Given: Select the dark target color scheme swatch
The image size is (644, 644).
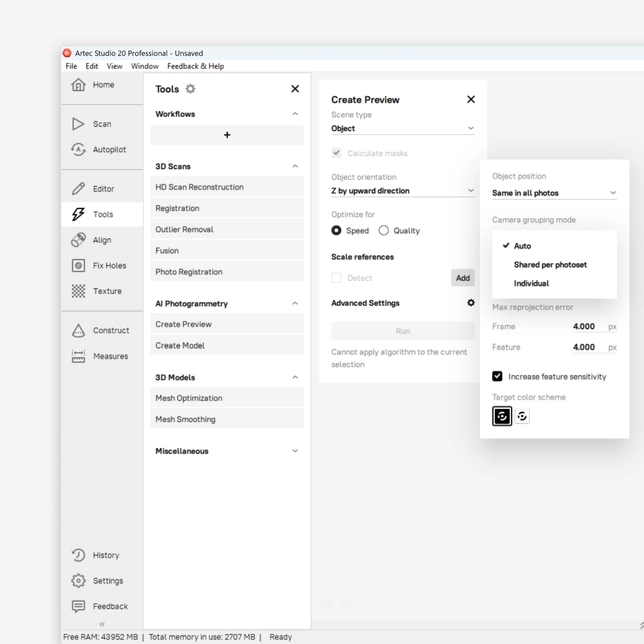Looking at the screenshot, I should pyautogui.click(x=502, y=416).
